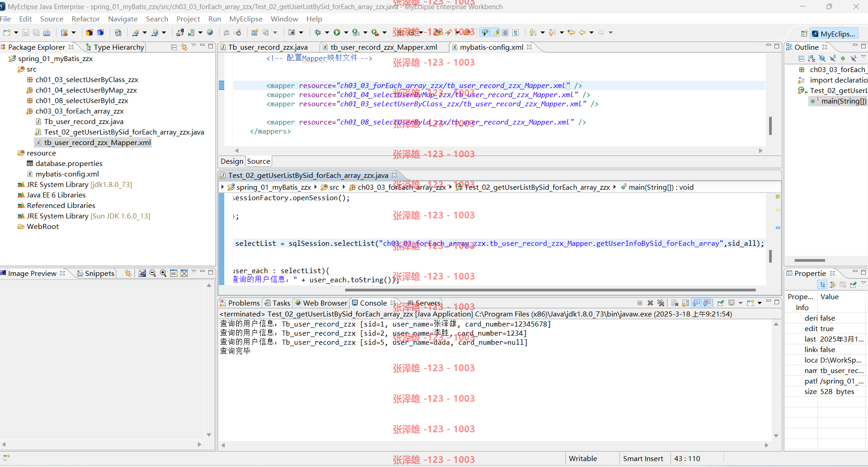
Task: Click Outline view horizontal scrollbar thumb
Action: (x=810, y=260)
